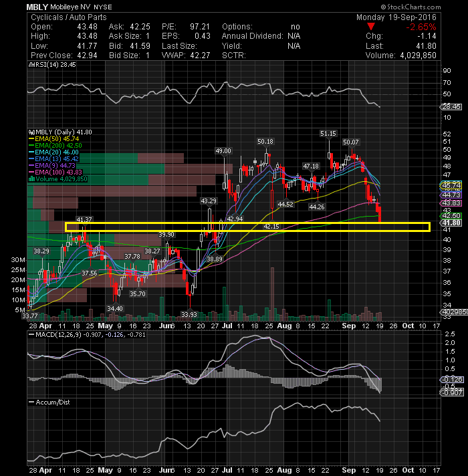This screenshot has width=468, height=476.
Task: Click the 38.89 price label
Action: click(x=215, y=259)
